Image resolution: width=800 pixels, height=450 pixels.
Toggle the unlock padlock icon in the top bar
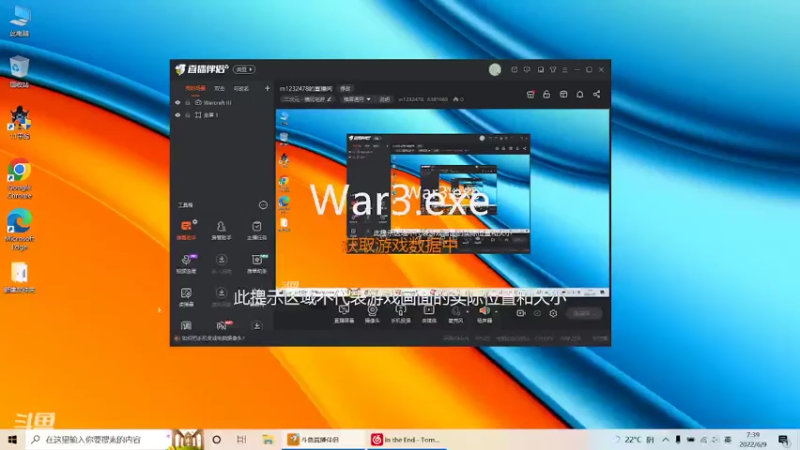546,94
